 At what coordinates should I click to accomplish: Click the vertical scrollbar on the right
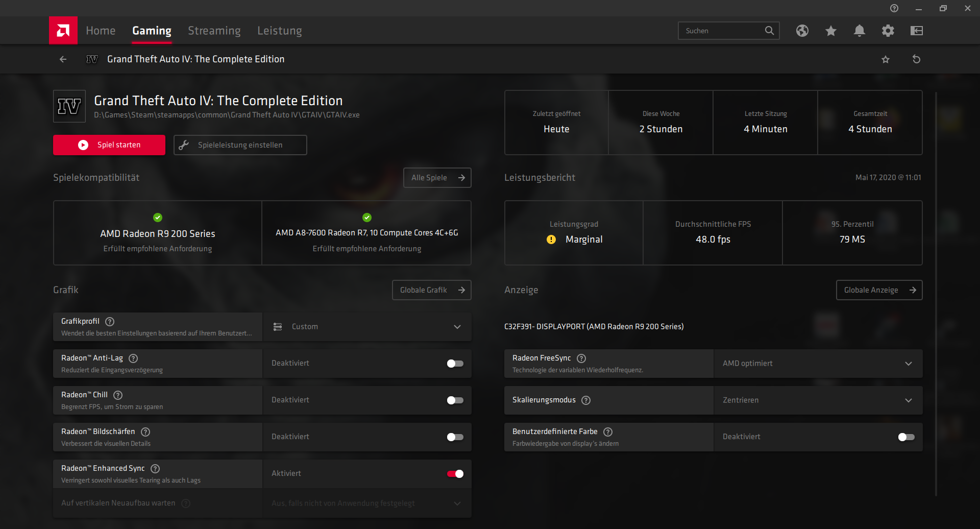click(936, 294)
